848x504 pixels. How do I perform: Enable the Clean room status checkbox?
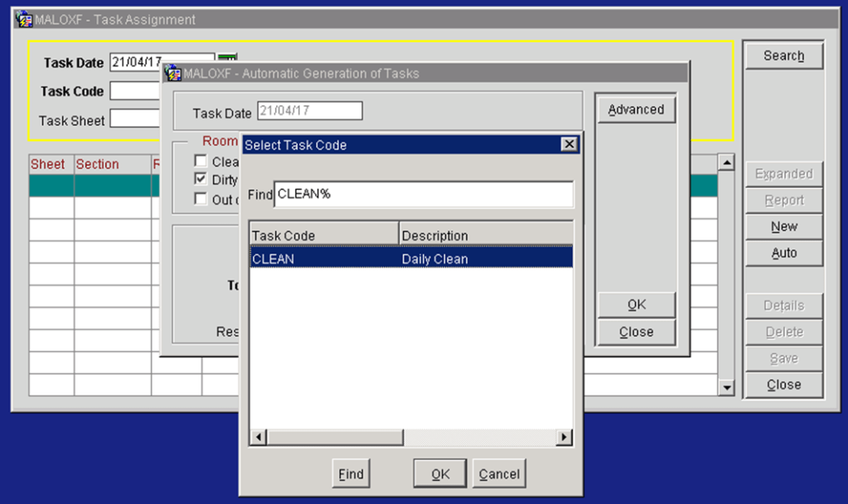[x=200, y=162]
